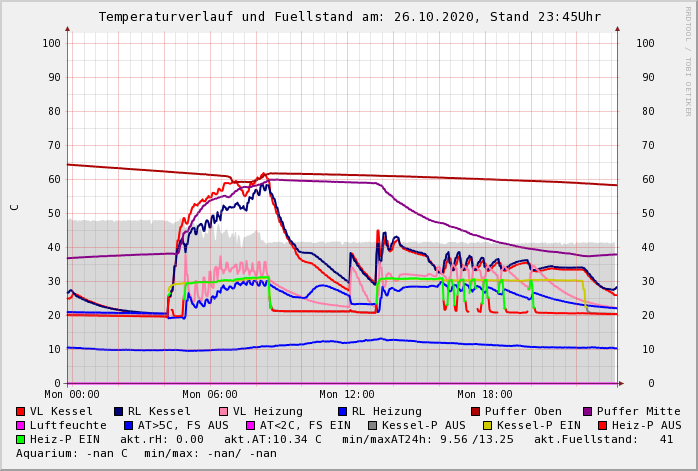
Task: Select the Mon 12:00 time axis label
Action: click(x=347, y=394)
